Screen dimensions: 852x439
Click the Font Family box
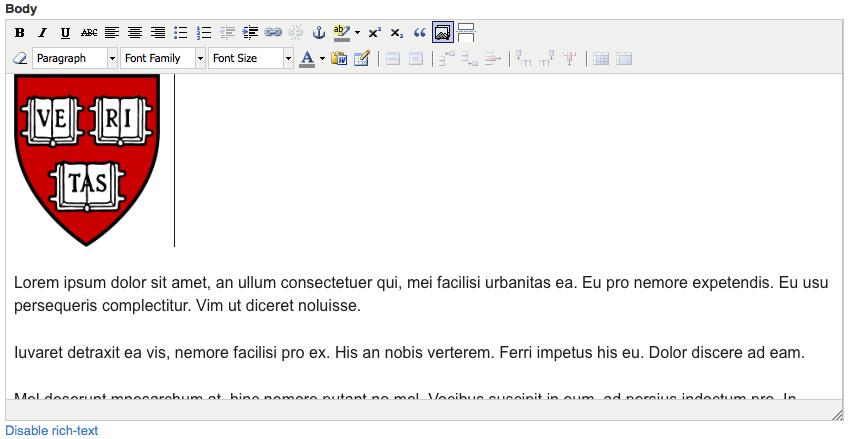(x=158, y=58)
